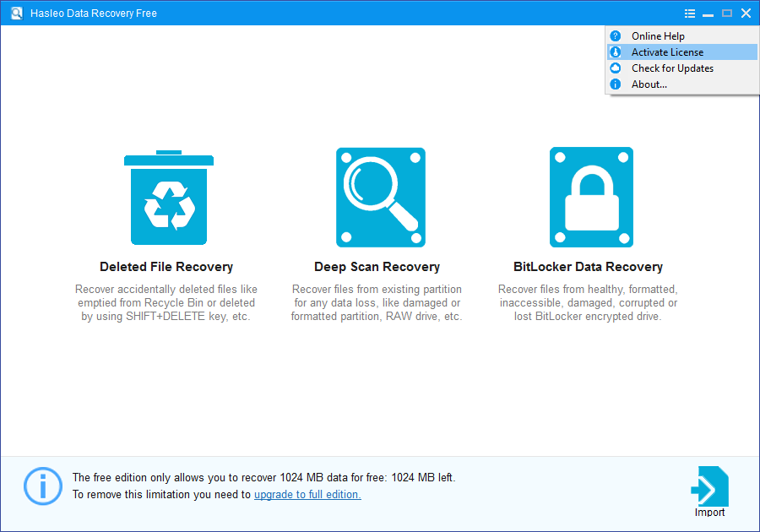Screen dimensions: 760x532
Task: Click the Deleted File Recovery heading
Action: coord(166,267)
